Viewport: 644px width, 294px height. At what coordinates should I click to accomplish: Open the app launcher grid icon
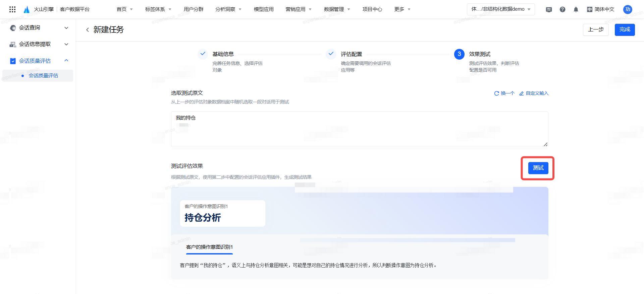[x=12, y=9]
